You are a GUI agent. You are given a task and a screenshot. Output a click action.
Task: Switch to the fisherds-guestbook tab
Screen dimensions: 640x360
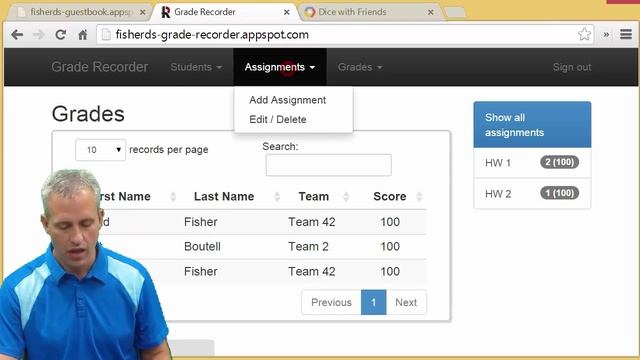80,12
